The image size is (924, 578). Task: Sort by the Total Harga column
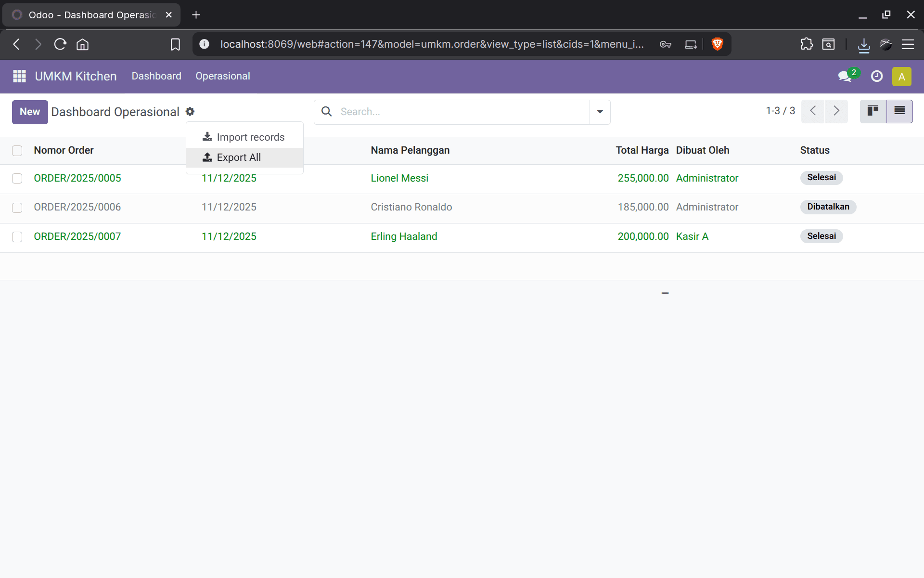tap(642, 150)
